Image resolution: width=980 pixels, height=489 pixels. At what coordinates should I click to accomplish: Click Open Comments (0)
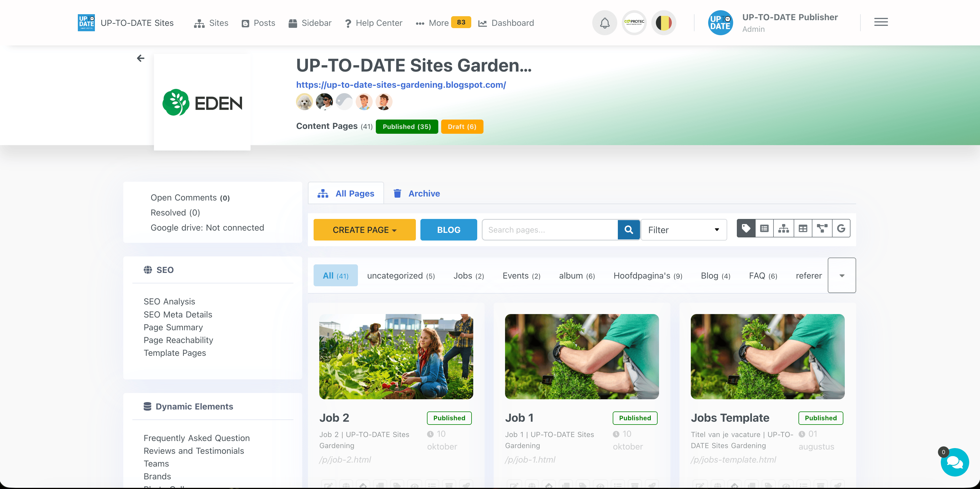(190, 197)
